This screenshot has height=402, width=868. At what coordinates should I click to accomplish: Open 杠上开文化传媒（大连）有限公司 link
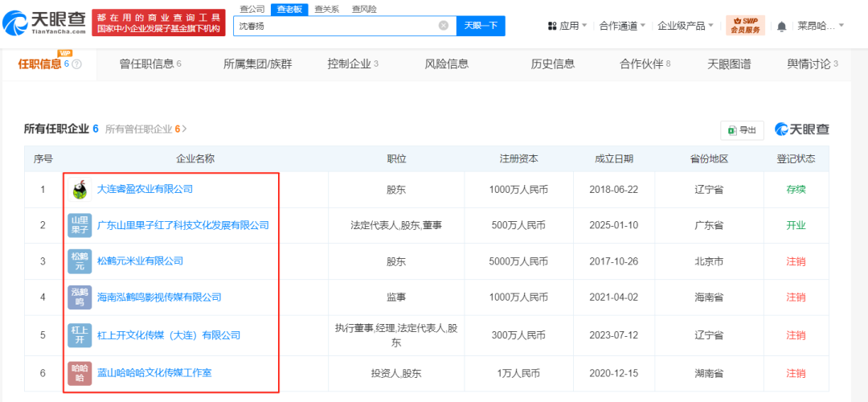pyautogui.click(x=169, y=335)
